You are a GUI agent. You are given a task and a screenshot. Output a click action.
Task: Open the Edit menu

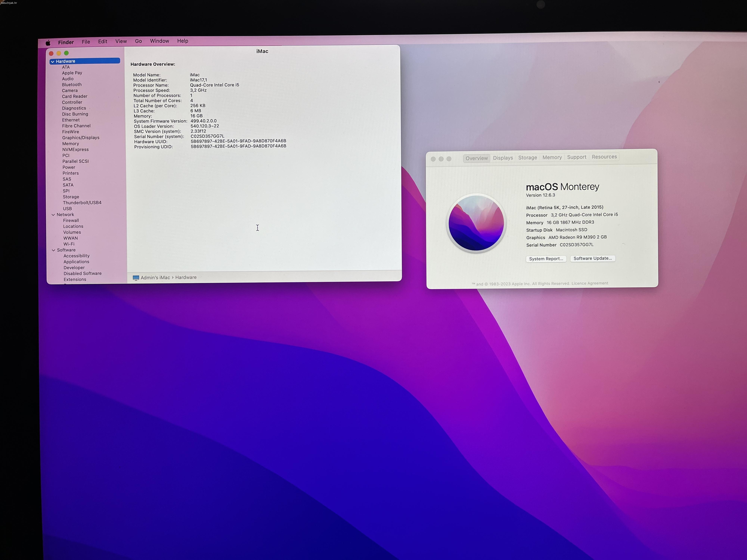click(103, 41)
